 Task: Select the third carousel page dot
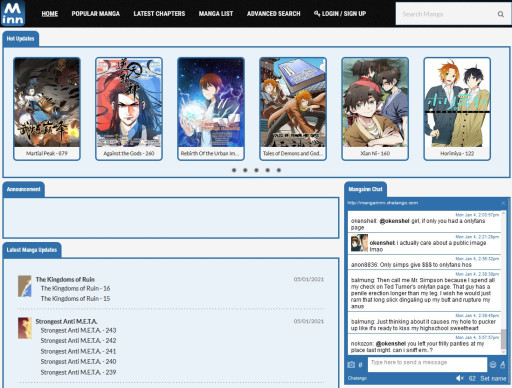pos(256,170)
